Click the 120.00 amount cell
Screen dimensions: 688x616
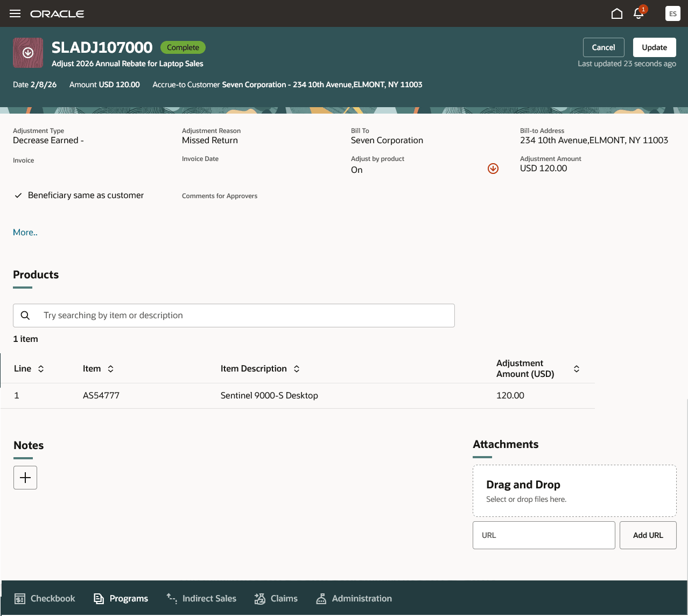click(x=510, y=395)
